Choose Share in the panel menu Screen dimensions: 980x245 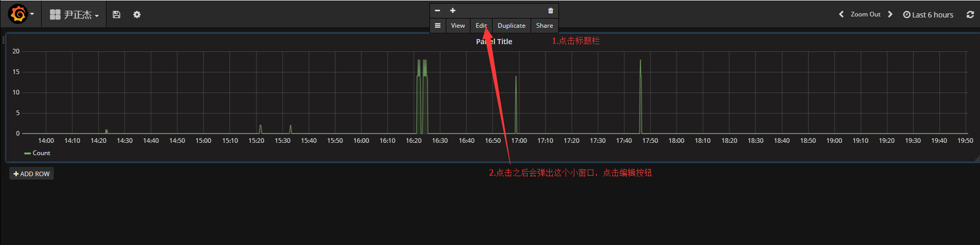point(545,25)
